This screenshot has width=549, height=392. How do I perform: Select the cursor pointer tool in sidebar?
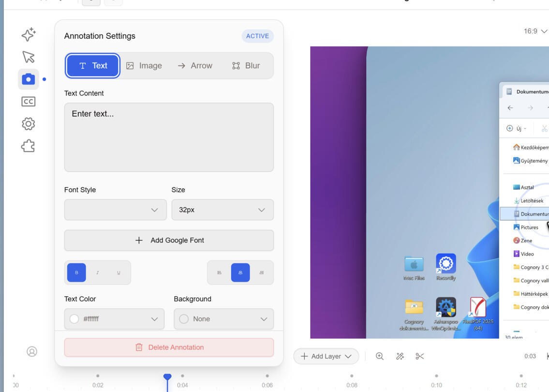(x=29, y=57)
